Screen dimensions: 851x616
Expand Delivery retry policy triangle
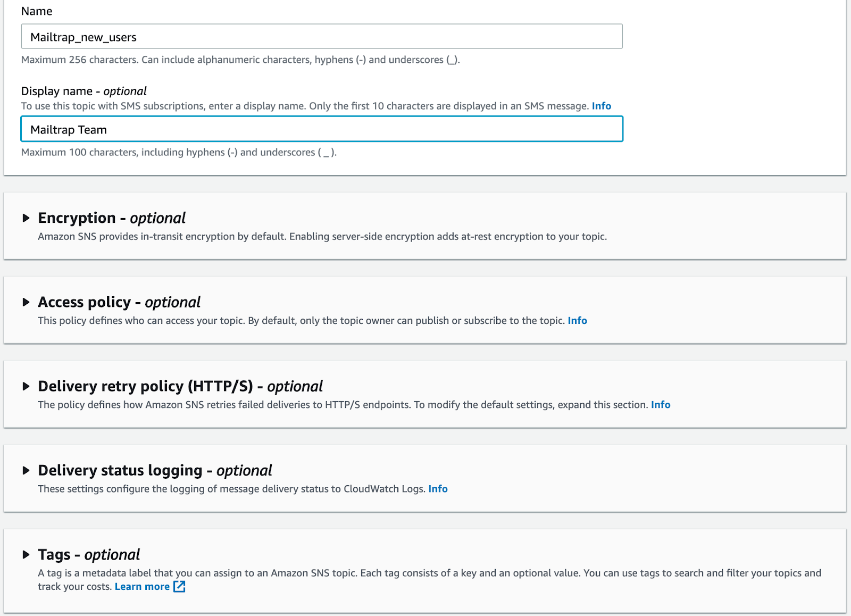point(26,386)
